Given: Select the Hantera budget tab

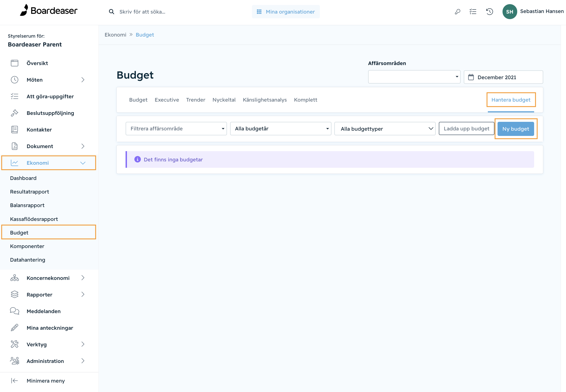Looking at the screenshot, I should tap(511, 100).
